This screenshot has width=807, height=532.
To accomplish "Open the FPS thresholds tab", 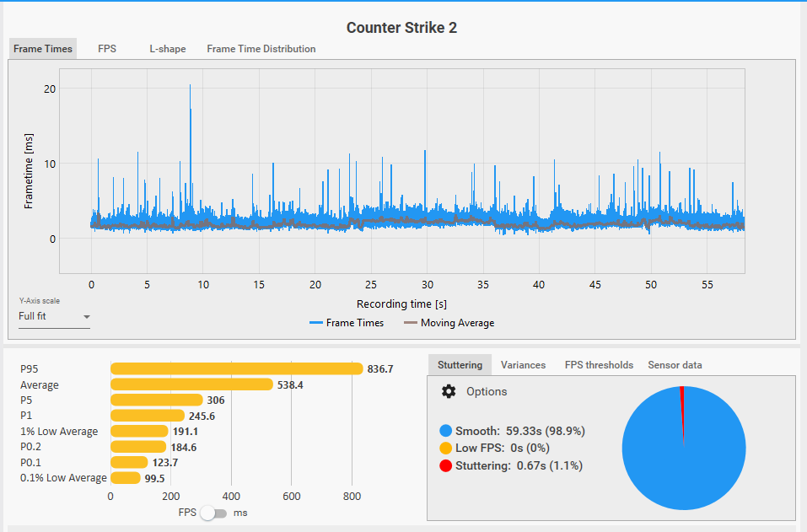I will point(599,365).
